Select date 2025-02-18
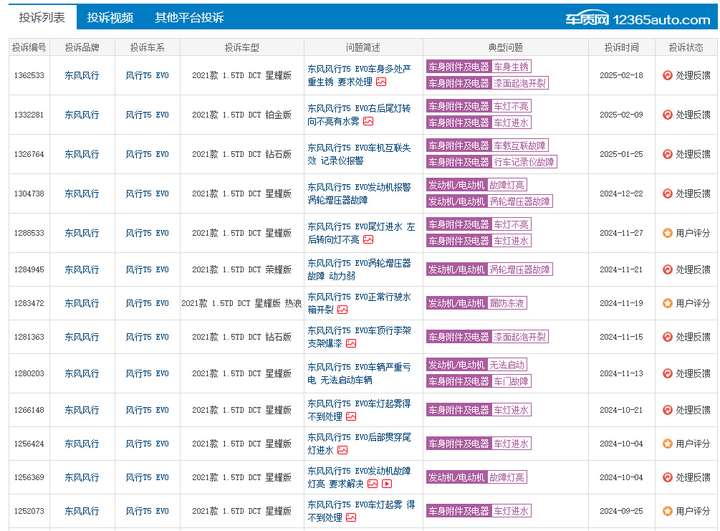 pos(621,75)
